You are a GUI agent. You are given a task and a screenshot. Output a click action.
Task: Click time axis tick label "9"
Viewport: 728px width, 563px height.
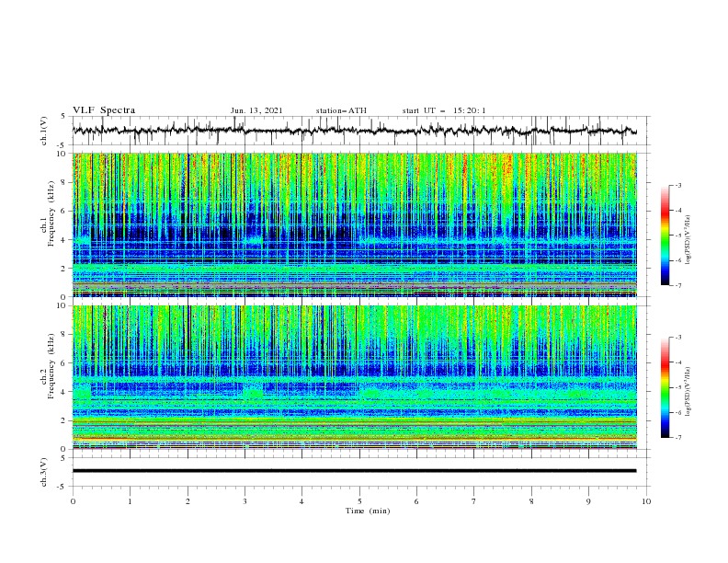pyautogui.click(x=588, y=501)
